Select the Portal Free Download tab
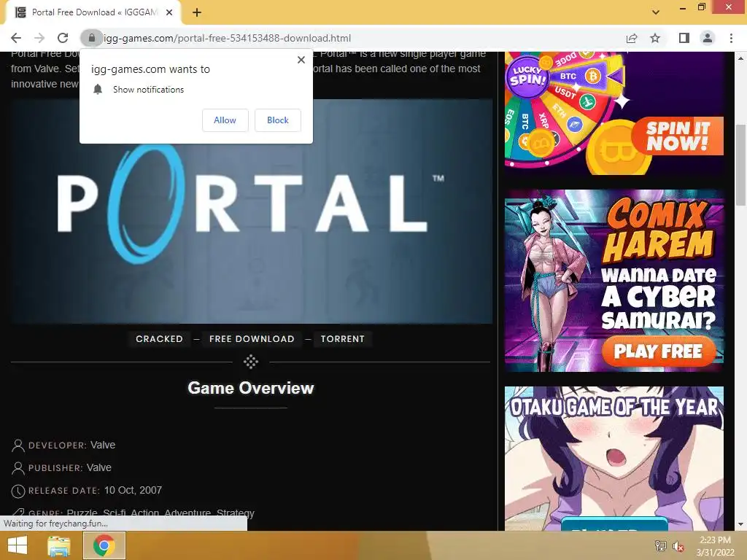The height and width of the screenshot is (560, 747). point(93,12)
